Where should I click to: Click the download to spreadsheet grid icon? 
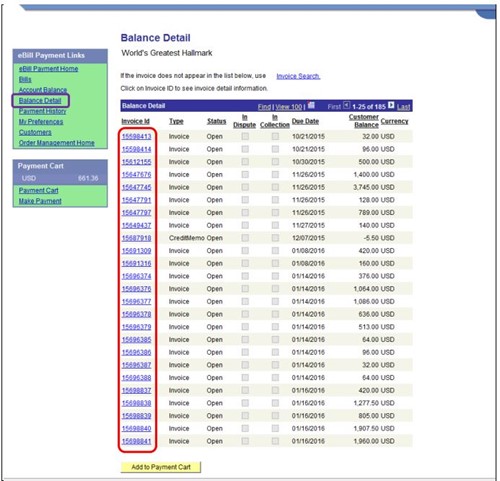[311, 106]
